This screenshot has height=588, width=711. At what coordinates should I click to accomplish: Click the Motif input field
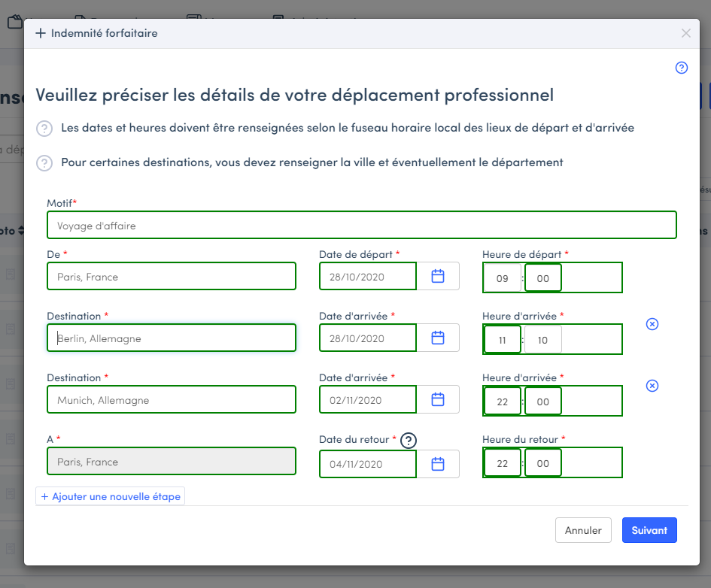point(361,225)
